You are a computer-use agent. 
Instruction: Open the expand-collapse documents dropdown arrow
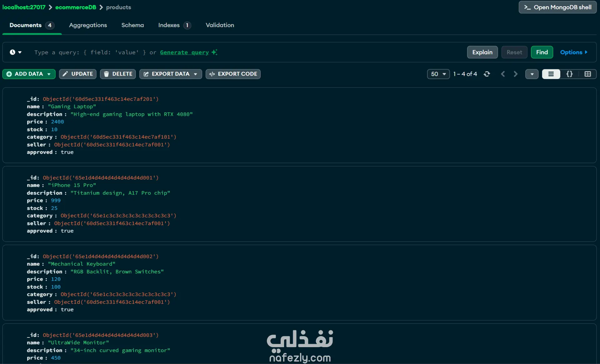tap(532, 74)
